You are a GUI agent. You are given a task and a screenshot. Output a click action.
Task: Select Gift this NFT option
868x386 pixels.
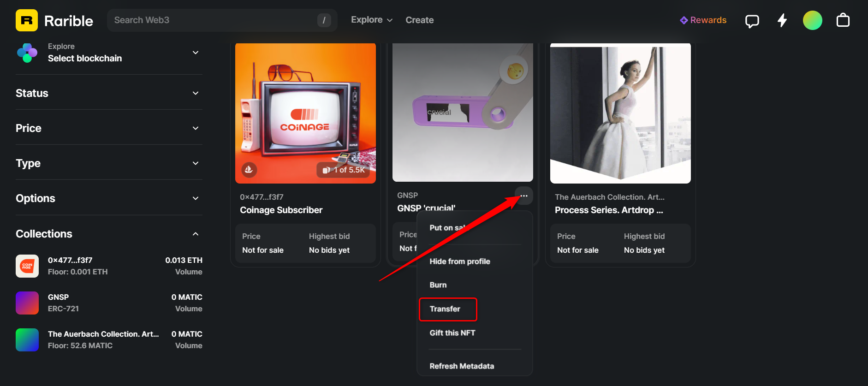452,333
